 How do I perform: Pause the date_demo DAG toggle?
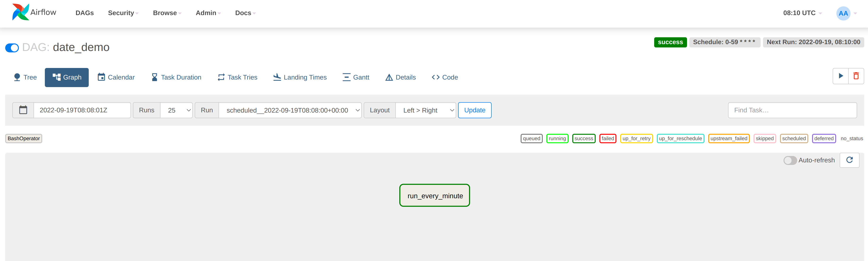[x=12, y=48]
